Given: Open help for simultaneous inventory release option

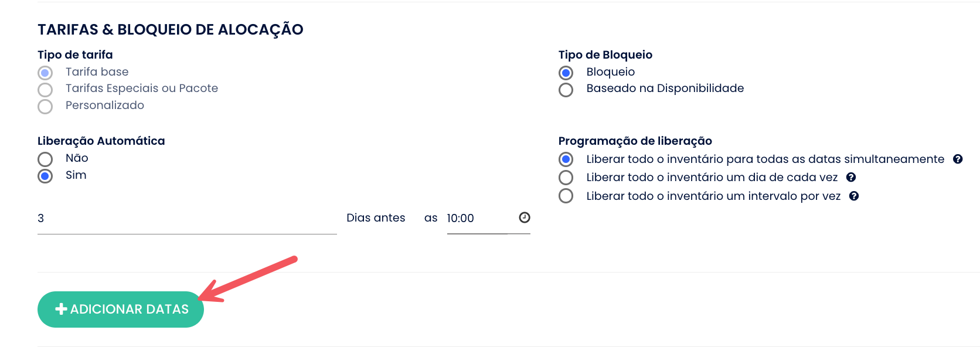Looking at the screenshot, I should pyautogui.click(x=958, y=159).
